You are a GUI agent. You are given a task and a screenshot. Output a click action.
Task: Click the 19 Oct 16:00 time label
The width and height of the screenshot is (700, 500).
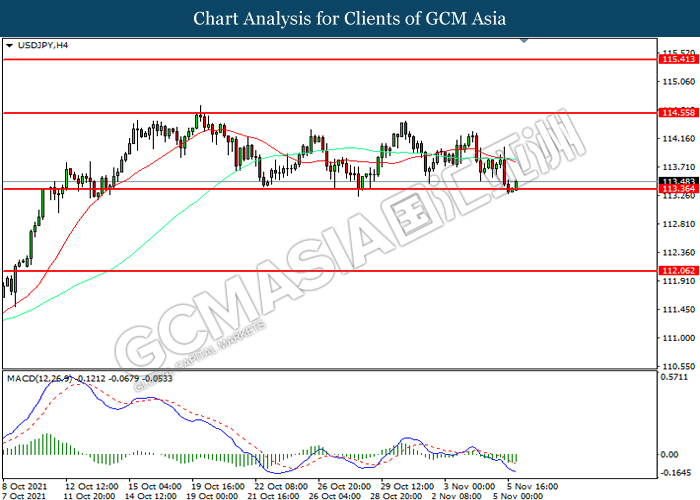pyautogui.click(x=218, y=487)
